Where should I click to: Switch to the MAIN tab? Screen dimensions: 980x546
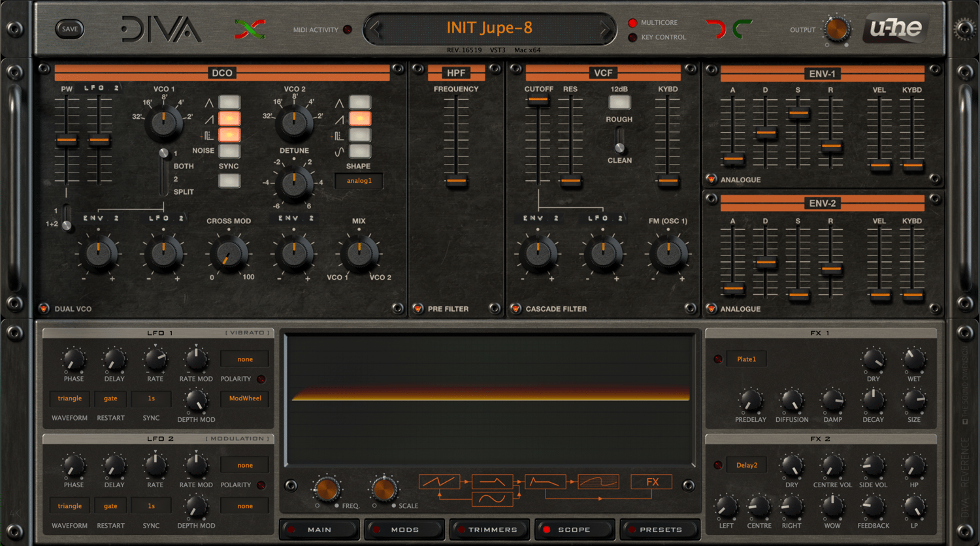click(x=319, y=529)
